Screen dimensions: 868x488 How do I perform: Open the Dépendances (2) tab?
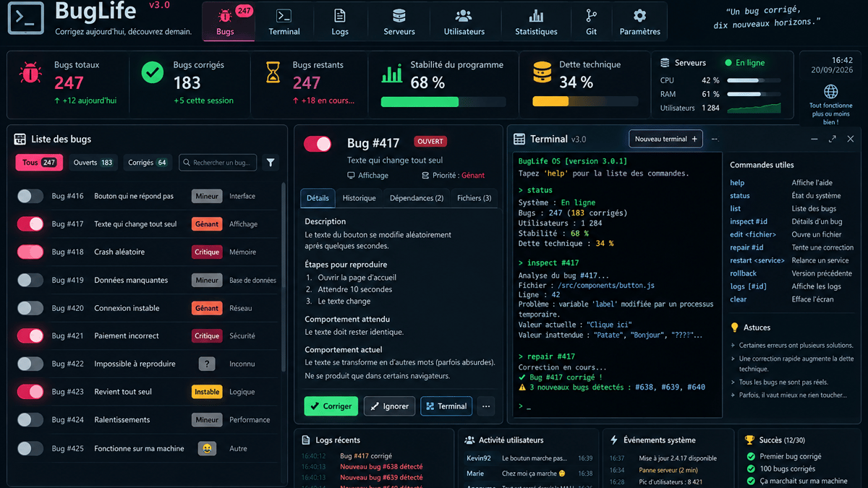pyautogui.click(x=417, y=198)
